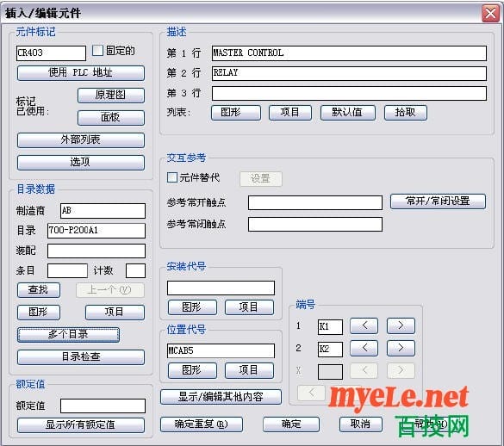This screenshot has width=504, height=446.
Task: Confirm with the 确定 button
Action: coord(291,424)
